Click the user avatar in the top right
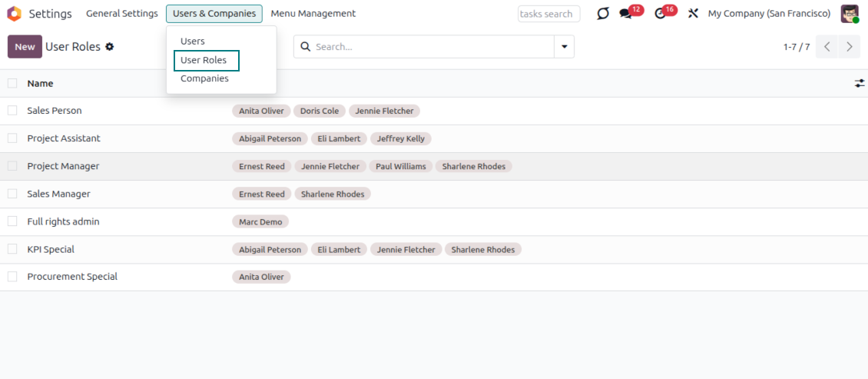868x379 pixels. (849, 14)
